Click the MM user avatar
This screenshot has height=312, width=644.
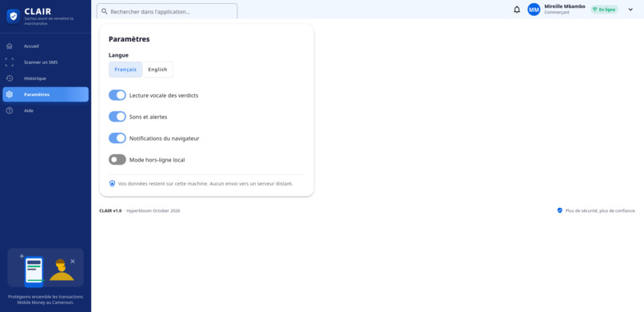534,10
